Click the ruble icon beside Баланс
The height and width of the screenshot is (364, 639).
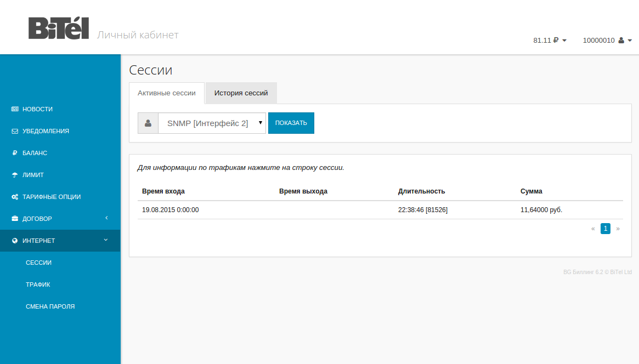(15, 153)
